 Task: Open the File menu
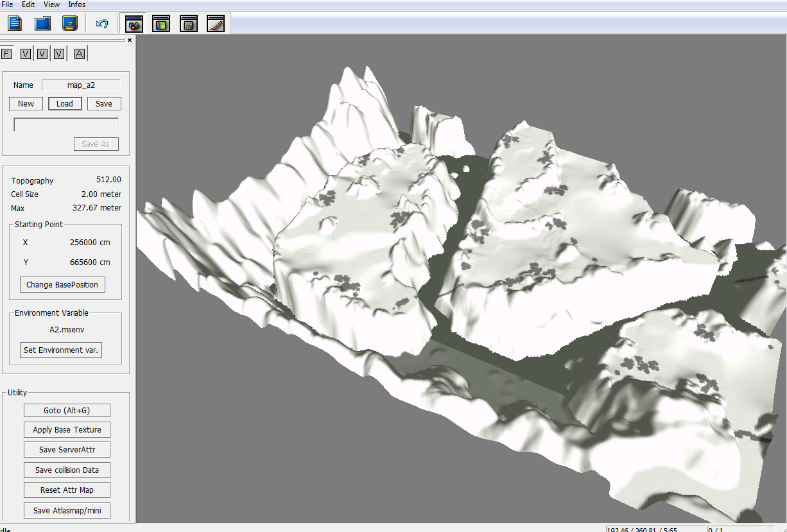coord(7,4)
